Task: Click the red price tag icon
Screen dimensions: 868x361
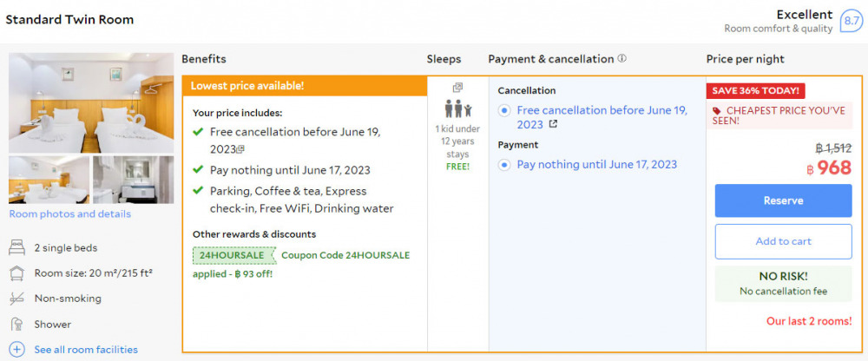Action: (716, 111)
